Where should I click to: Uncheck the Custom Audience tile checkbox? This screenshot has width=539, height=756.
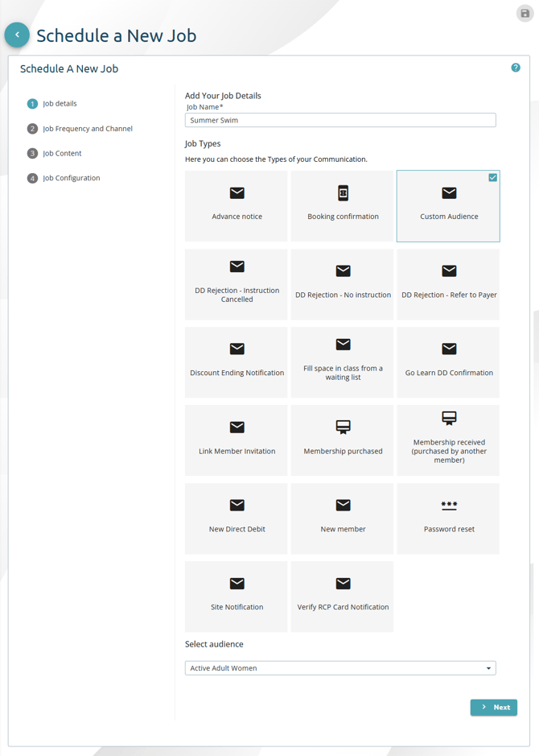point(493,177)
